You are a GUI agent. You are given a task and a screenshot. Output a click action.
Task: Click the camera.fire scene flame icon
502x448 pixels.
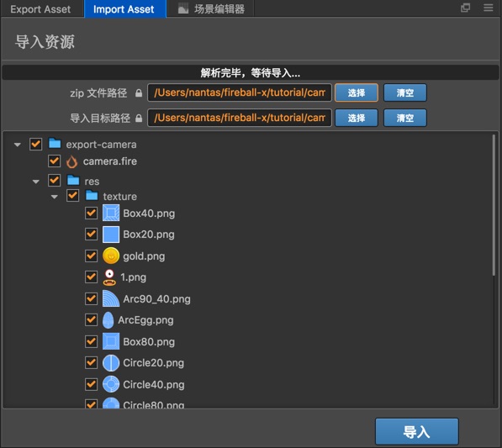(71, 161)
